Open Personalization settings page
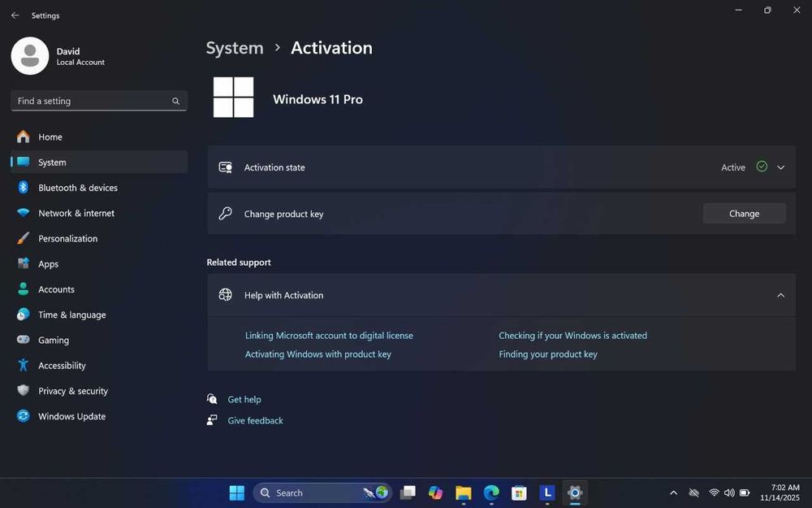Image resolution: width=812 pixels, height=508 pixels. (x=99, y=238)
